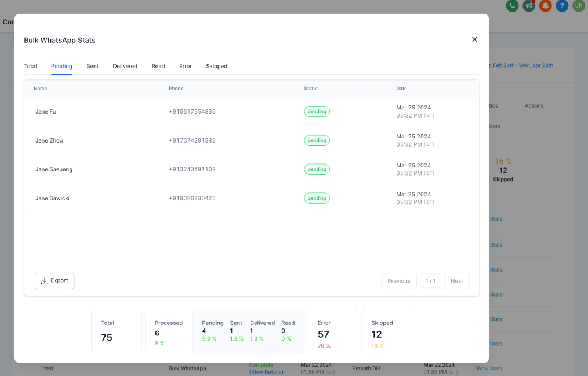
Task: Click the Status column header
Action: tap(311, 89)
